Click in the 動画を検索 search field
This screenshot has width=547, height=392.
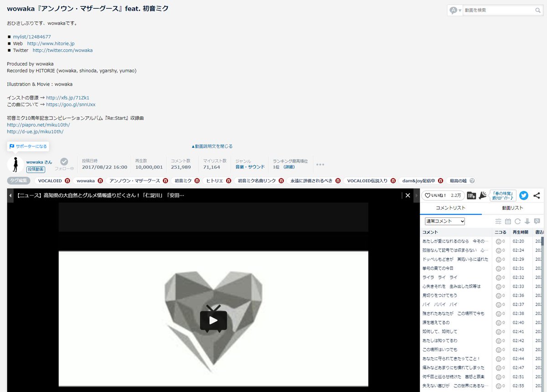498,10
